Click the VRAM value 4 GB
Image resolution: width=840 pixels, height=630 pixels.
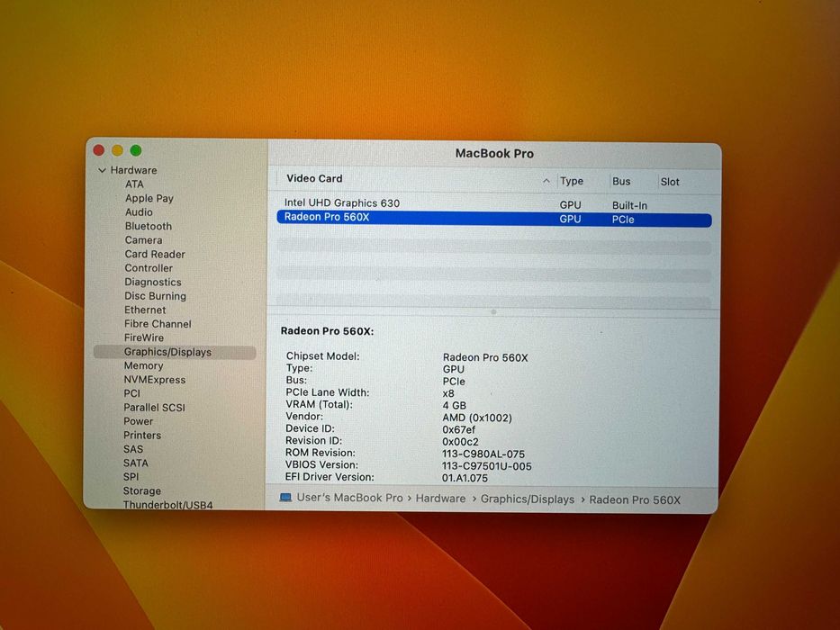[455, 406]
